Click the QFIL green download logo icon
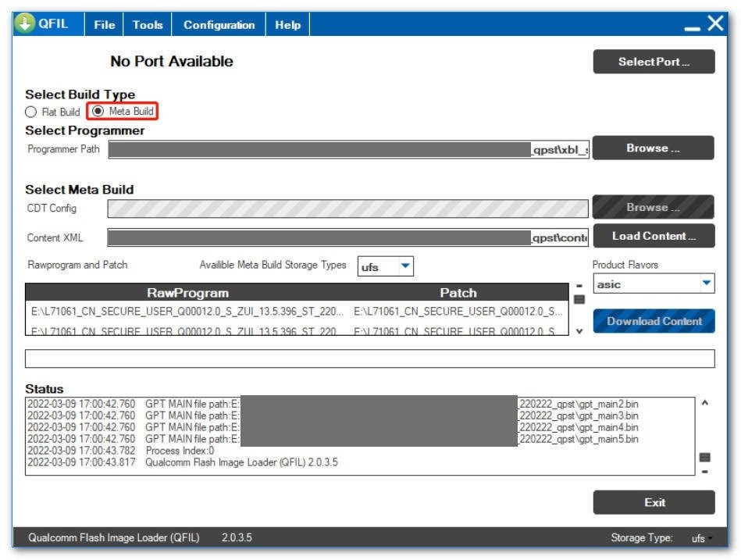 tap(24, 23)
